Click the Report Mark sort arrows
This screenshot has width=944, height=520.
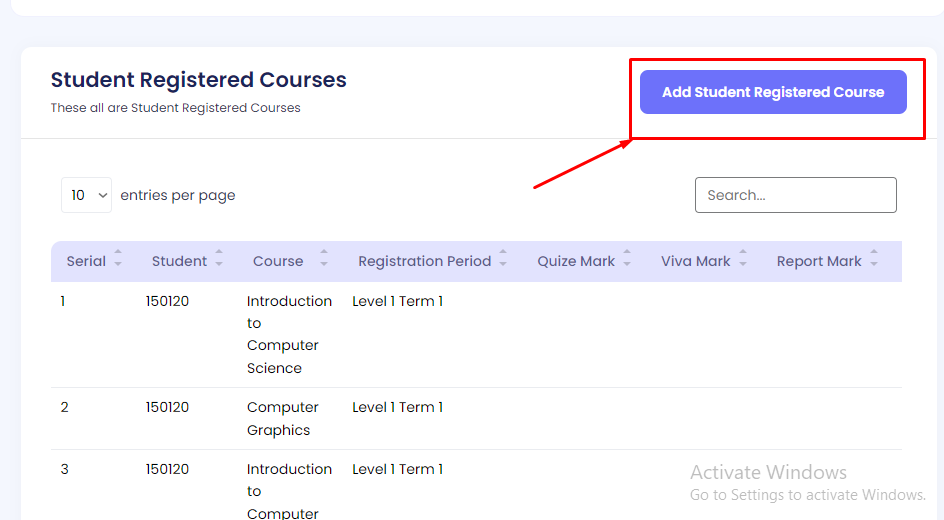pos(874,258)
